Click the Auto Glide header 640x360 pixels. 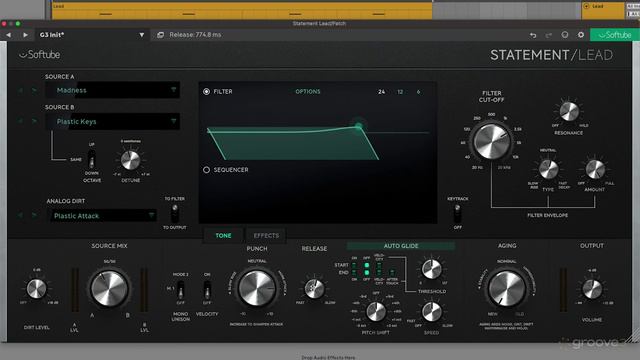[401, 246]
